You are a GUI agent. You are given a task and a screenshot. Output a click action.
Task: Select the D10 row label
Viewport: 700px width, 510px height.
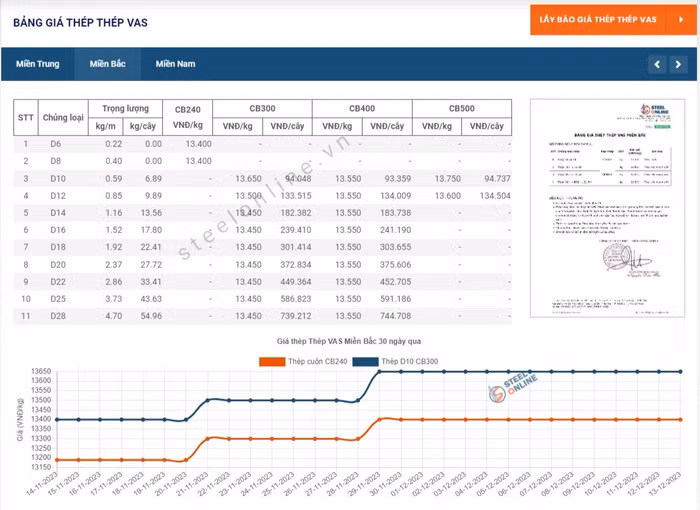58,179
